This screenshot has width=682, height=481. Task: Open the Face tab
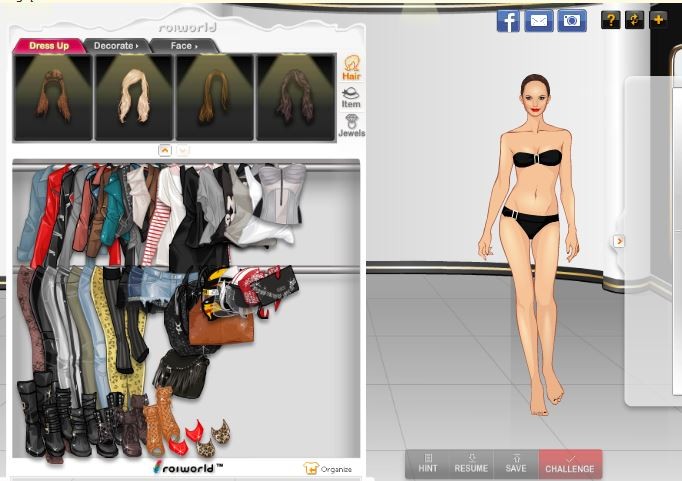[182, 46]
